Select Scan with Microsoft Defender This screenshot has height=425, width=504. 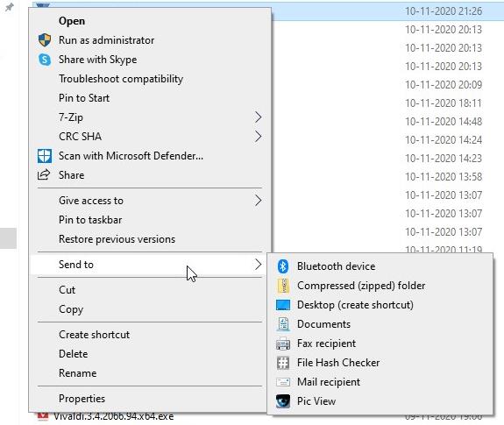click(150, 156)
